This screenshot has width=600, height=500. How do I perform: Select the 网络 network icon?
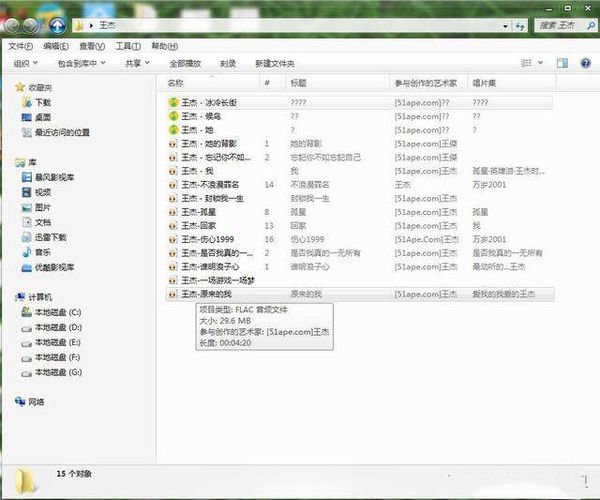(x=20, y=401)
